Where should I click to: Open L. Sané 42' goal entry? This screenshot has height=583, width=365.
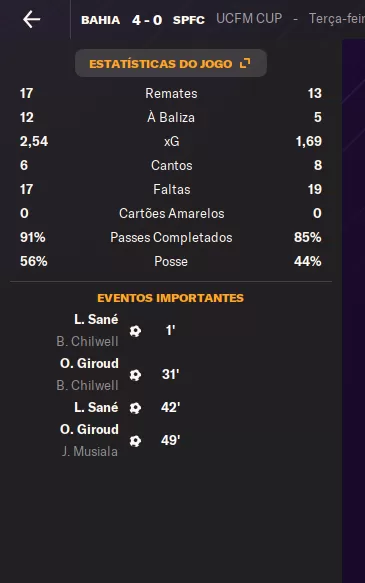96,408
